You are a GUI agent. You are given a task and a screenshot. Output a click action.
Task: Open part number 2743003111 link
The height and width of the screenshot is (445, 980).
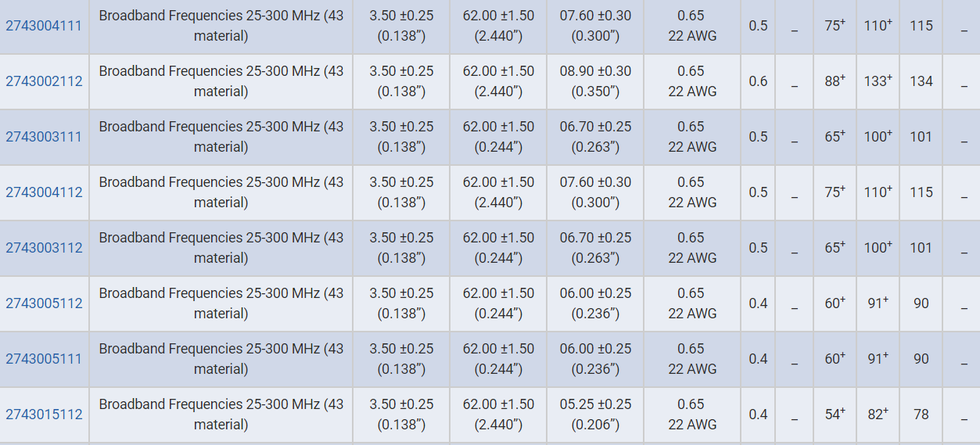[x=44, y=137]
